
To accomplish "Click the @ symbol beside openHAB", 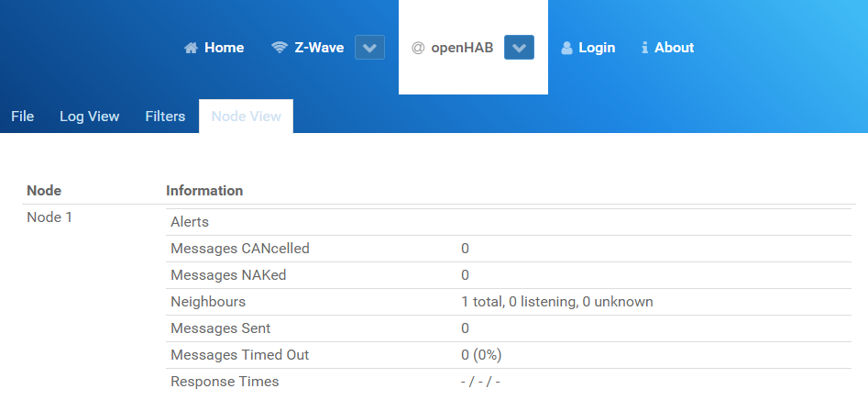I will pos(418,48).
